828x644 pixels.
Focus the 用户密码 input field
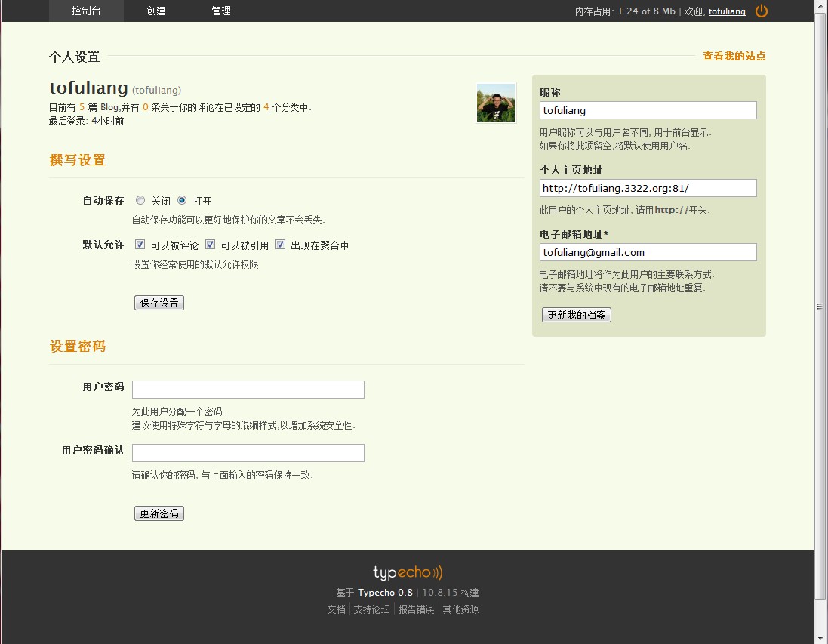tap(248, 390)
